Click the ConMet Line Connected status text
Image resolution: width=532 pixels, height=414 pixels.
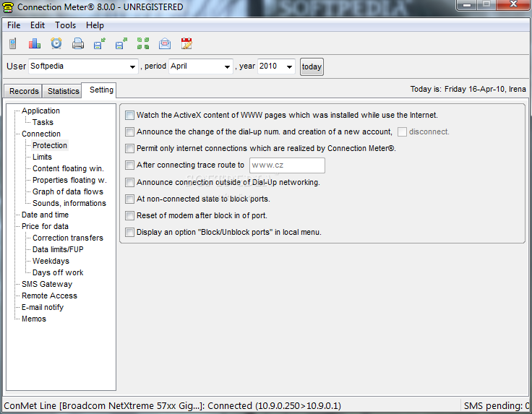click(172, 406)
